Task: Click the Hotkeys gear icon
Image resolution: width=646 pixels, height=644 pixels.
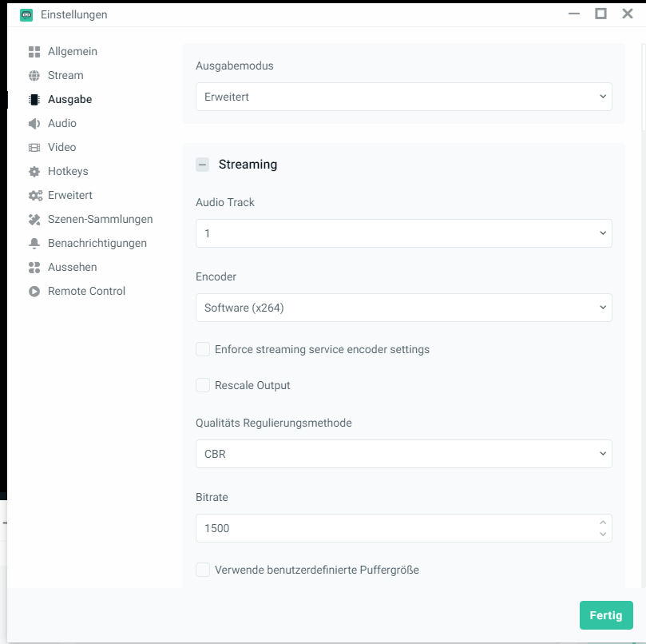Action: pyautogui.click(x=34, y=172)
